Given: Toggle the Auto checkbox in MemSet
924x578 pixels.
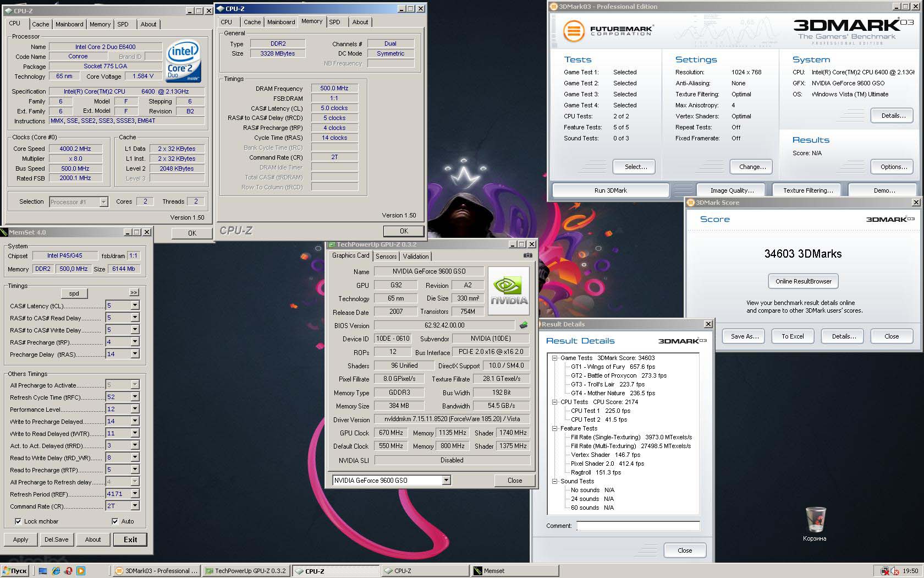Looking at the screenshot, I should (115, 521).
